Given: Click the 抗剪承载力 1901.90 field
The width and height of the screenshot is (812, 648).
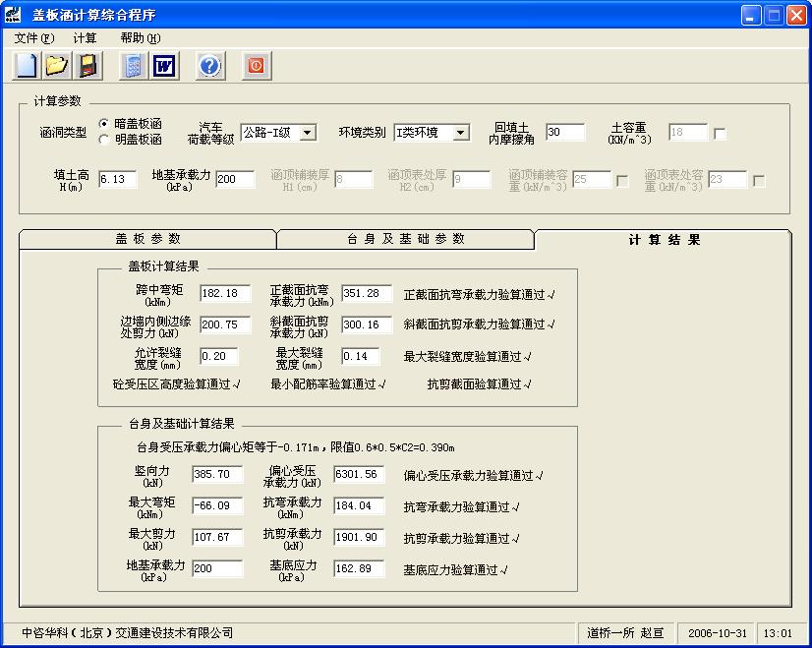Looking at the screenshot, I should click(x=359, y=537).
